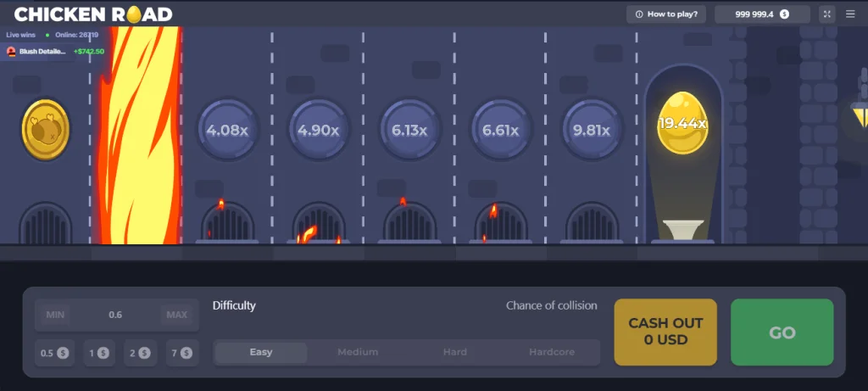Set bet to MAX
This screenshot has width=868, height=391.
click(176, 315)
